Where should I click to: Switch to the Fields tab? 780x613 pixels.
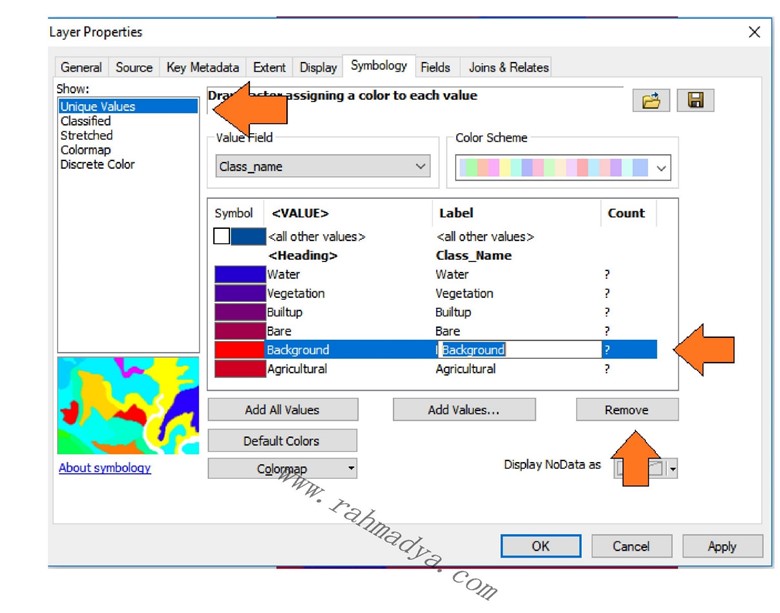(x=435, y=67)
